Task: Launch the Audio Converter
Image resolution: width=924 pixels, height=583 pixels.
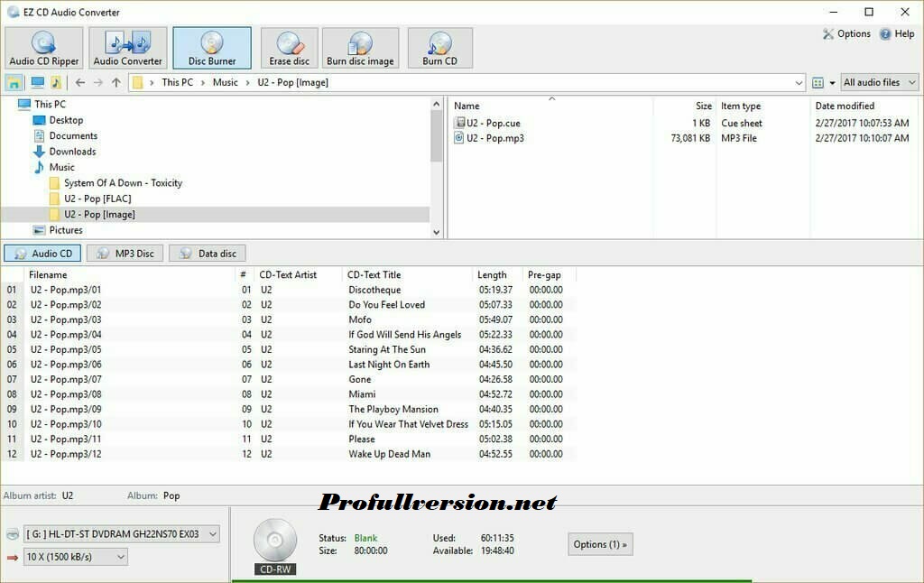Action: point(126,47)
